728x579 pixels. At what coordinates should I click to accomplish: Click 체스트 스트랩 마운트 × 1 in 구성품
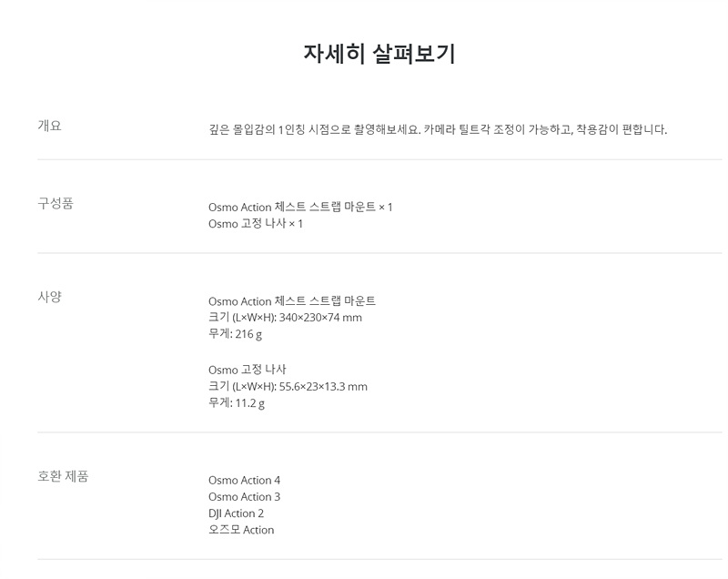tap(300, 207)
